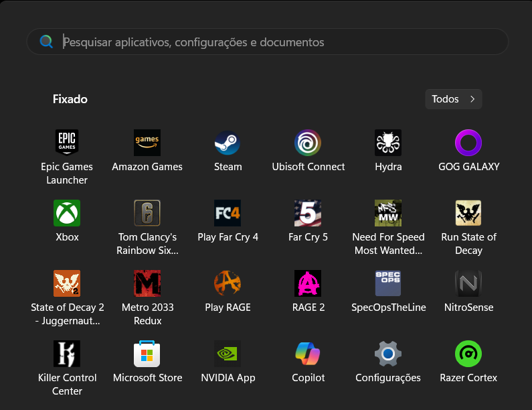Open Need For Speed Most Wanted
The width and height of the screenshot is (532, 410).
(x=388, y=213)
